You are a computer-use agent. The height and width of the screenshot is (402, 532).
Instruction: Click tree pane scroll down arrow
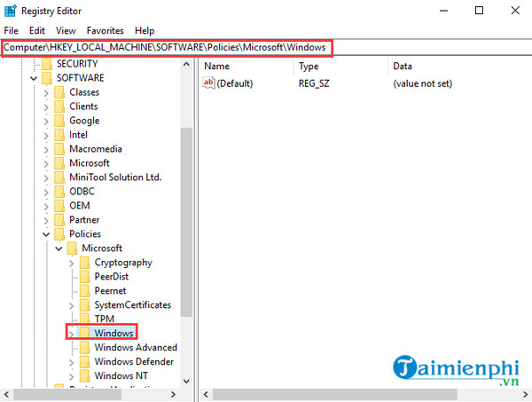click(186, 382)
